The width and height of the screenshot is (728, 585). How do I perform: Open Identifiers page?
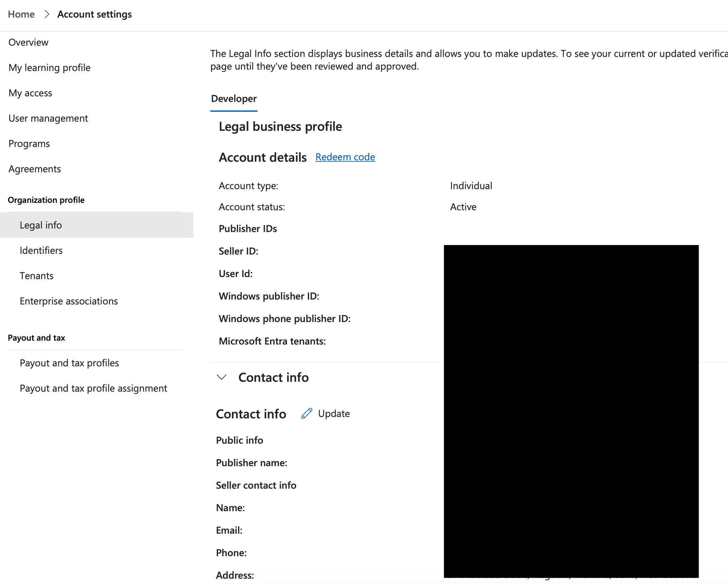41,250
